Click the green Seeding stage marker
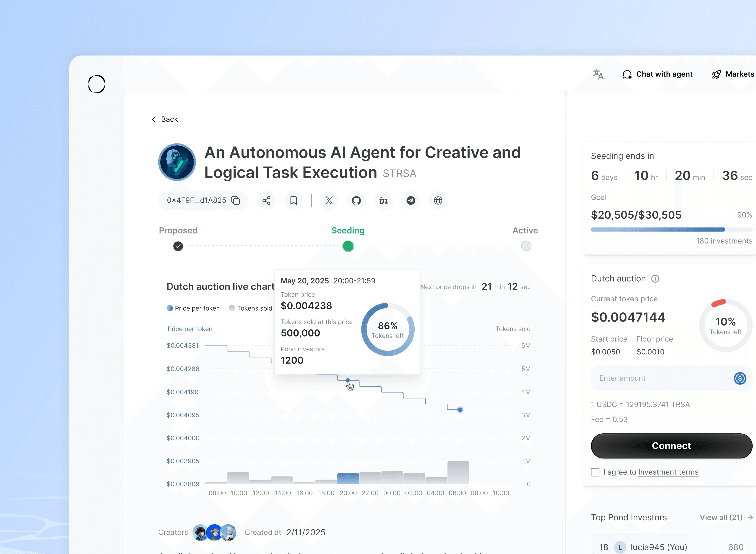The image size is (756, 554). click(348, 246)
